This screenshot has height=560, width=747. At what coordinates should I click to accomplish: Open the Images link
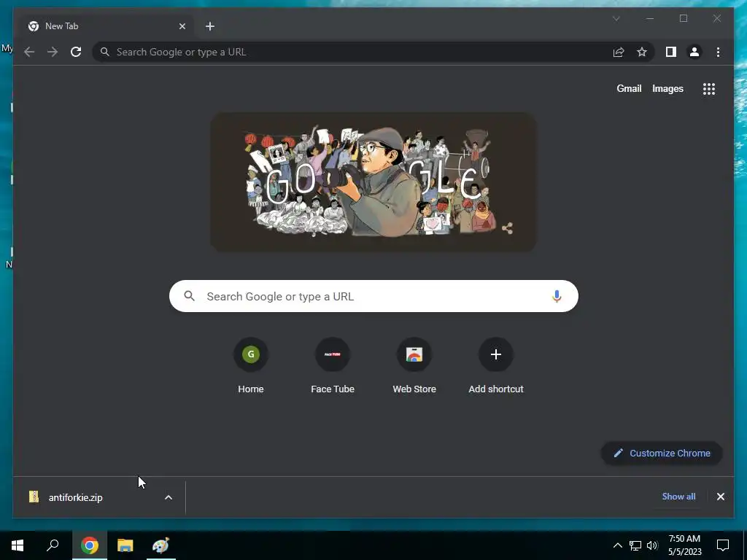(x=667, y=88)
